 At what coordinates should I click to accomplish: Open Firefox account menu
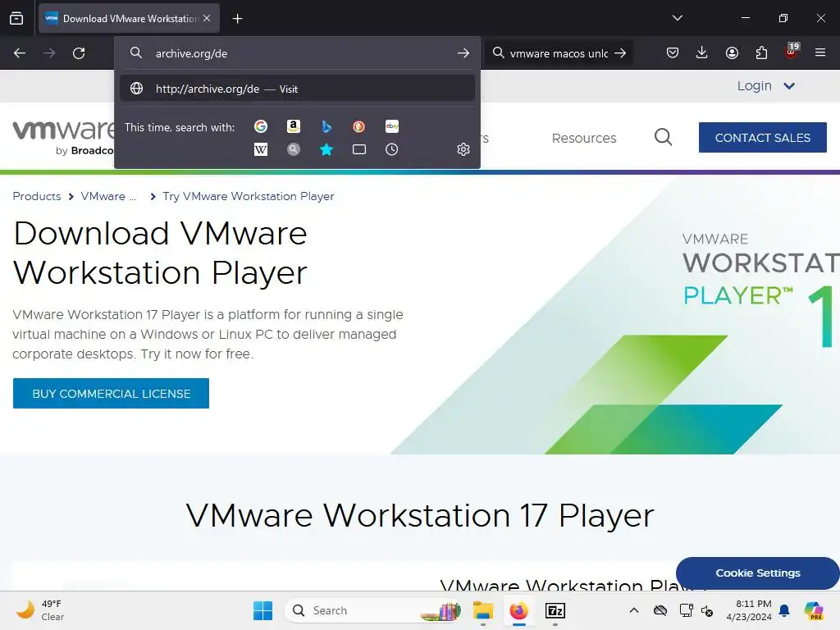(x=732, y=52)
